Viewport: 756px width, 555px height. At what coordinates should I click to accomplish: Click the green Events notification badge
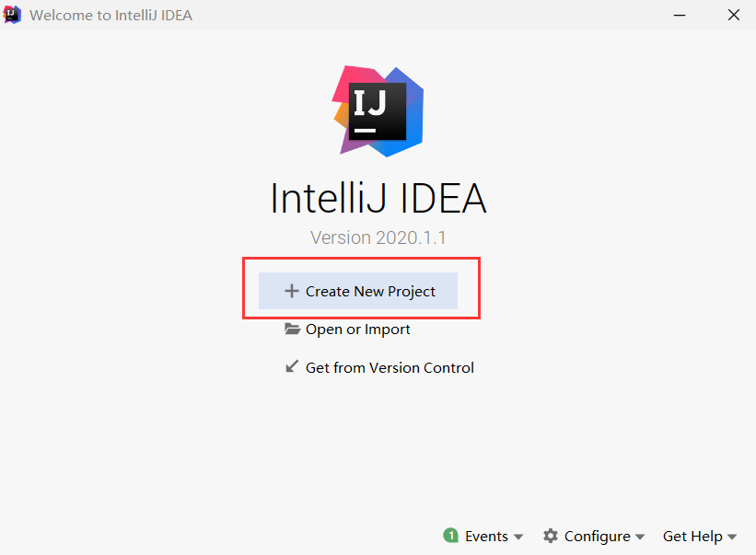[451, 536]
